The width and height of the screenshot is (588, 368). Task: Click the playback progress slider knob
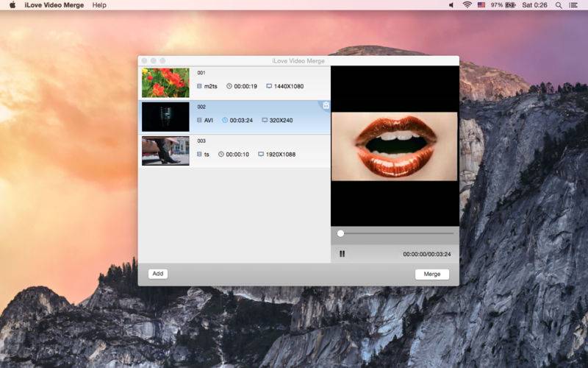click(340, 233)
